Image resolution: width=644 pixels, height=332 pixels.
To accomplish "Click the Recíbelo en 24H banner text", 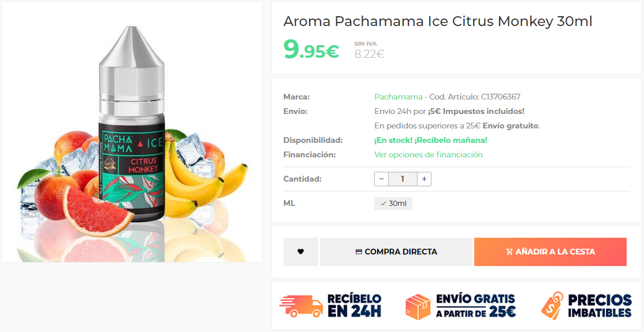I will [x=354, y=305].
